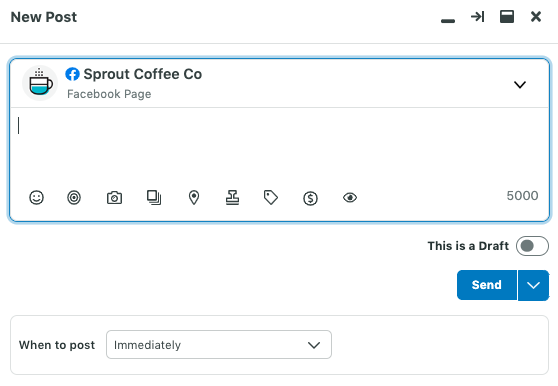Add a tag using tag icon
Screen dimensions: 558x386
pyautogui.click(x=271, y=197)
